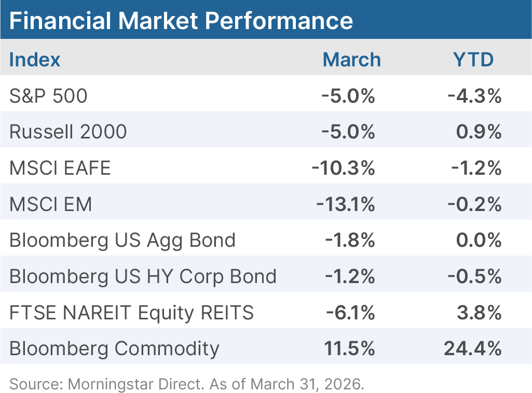Click the MSCI EAFE March value -10.3%
This screenshot has height=393, width=532.
tap(343, 168)
